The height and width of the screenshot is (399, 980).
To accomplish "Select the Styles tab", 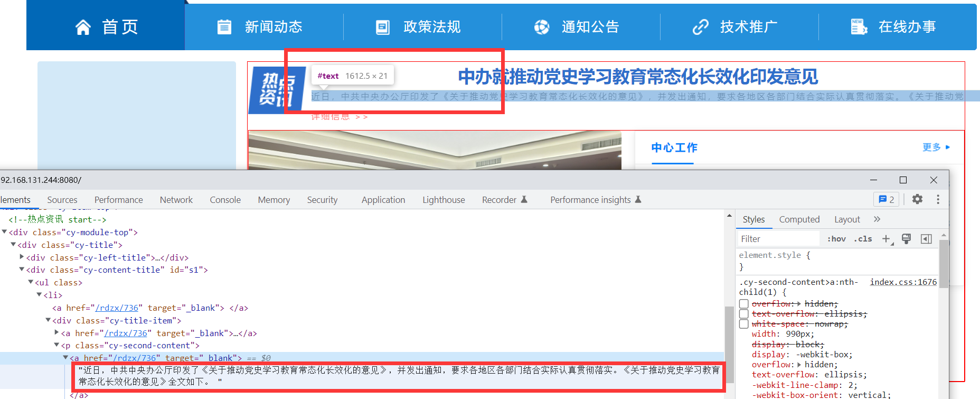I will [x=753, y=219].
